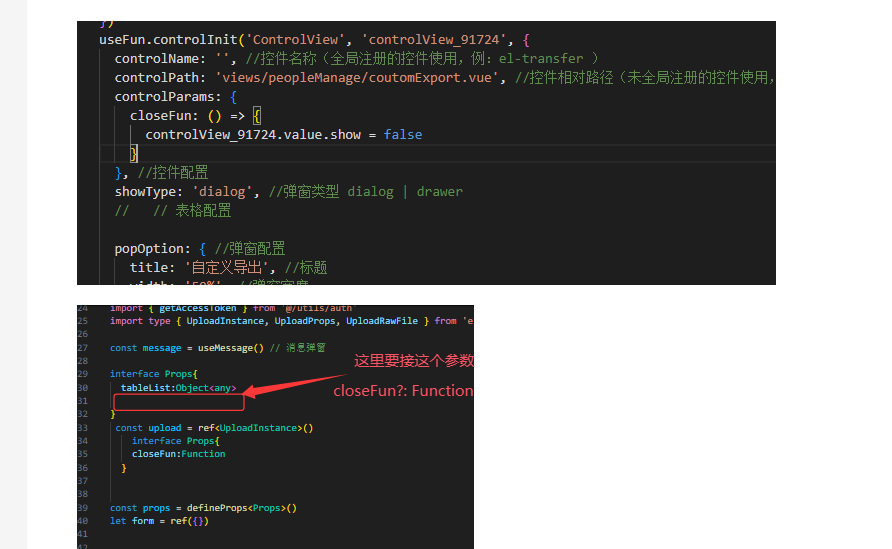Click the 'popOption' property name
Image resolution: width=892 pixels, height=549 pixels.
[x=151, y=248]
